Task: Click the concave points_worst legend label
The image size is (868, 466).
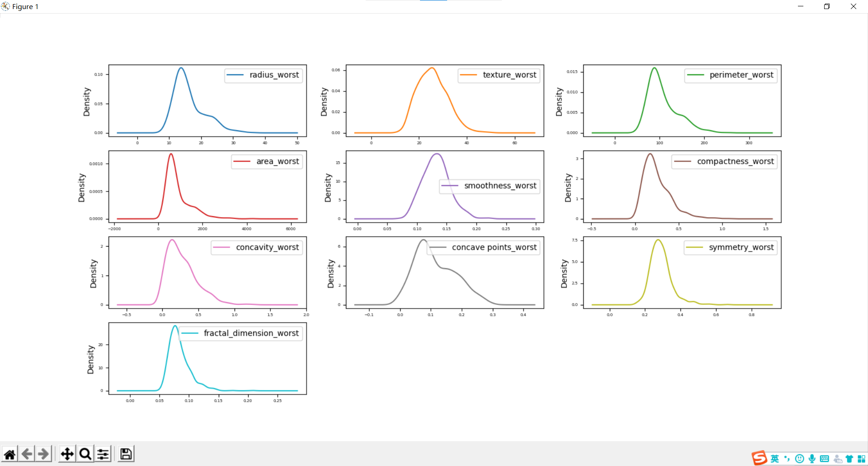Action: point(494,247)
